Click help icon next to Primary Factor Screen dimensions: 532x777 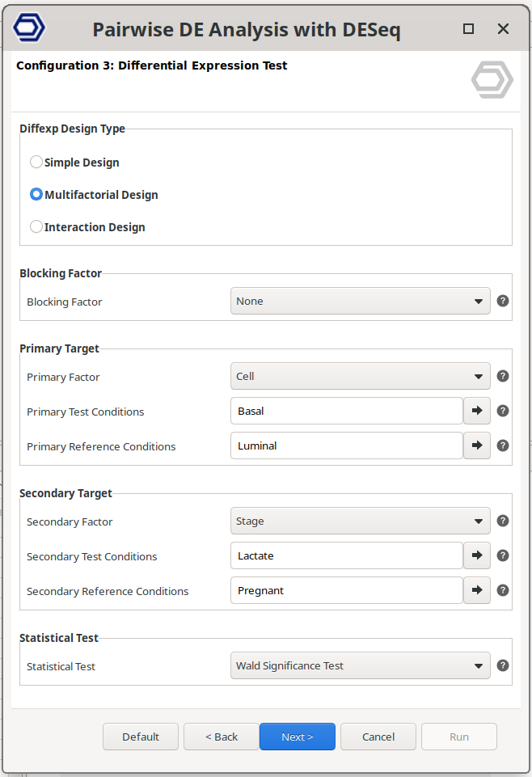(502, 376)
